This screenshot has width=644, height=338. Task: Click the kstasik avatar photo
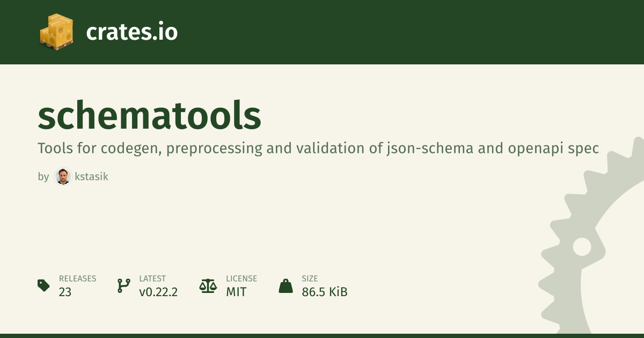[x=63, y=177]
